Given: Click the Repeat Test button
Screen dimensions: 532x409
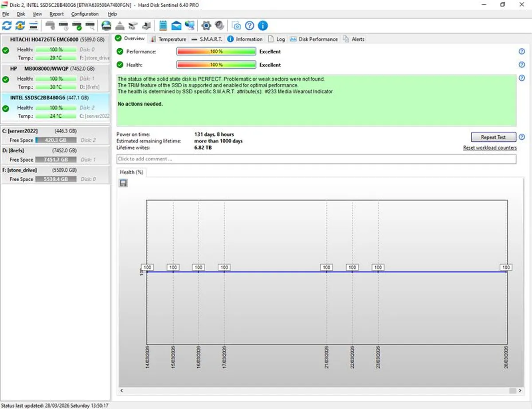Looking at the screenshot, I should 493,137.
